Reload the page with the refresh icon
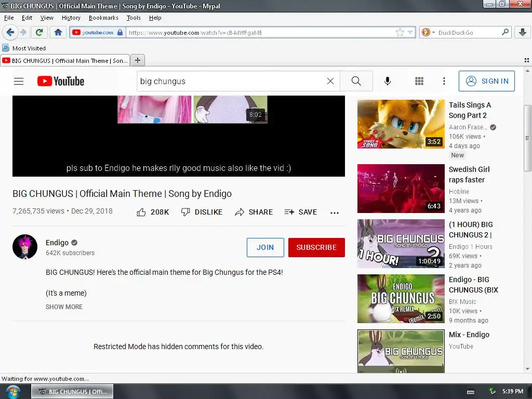 pos(39,32)
